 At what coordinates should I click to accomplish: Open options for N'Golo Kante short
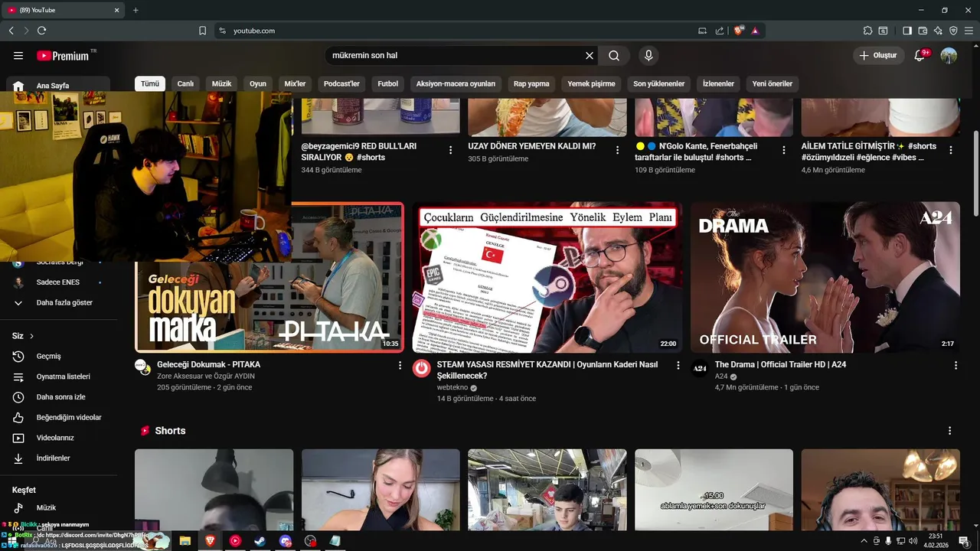pos(784,150)
